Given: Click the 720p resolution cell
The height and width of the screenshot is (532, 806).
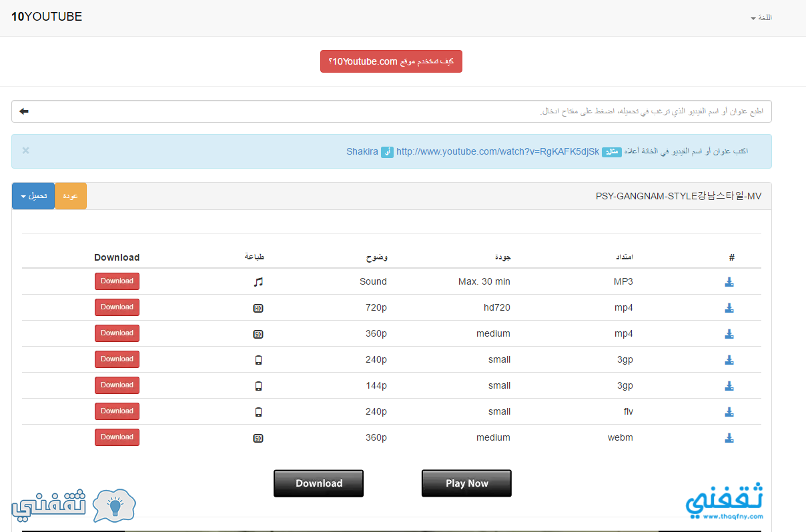Looking at the screenshot, I should click(x=376, y=307).
